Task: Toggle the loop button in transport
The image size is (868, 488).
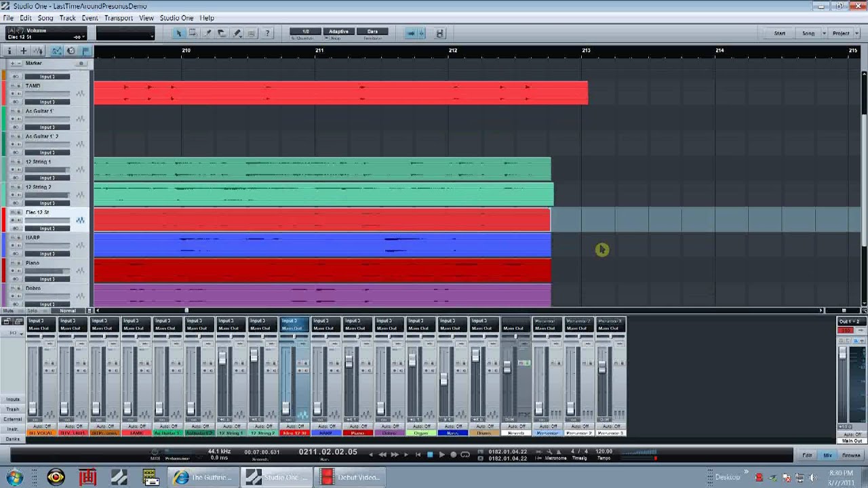Action: pos(465,455)
